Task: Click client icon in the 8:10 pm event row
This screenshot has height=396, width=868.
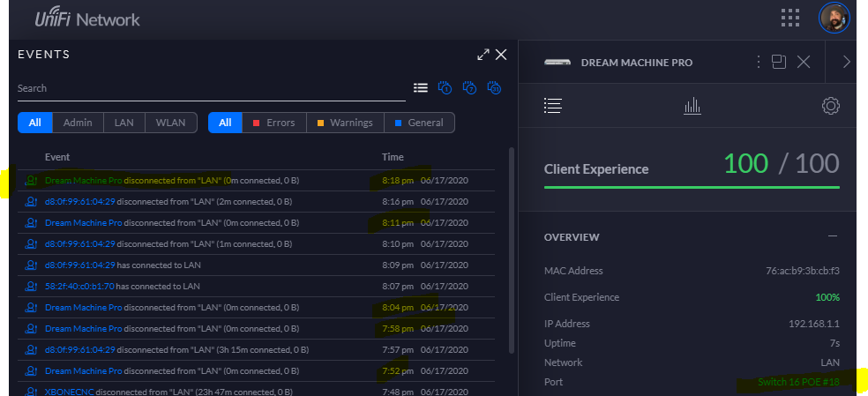Action: coord(31,243)
